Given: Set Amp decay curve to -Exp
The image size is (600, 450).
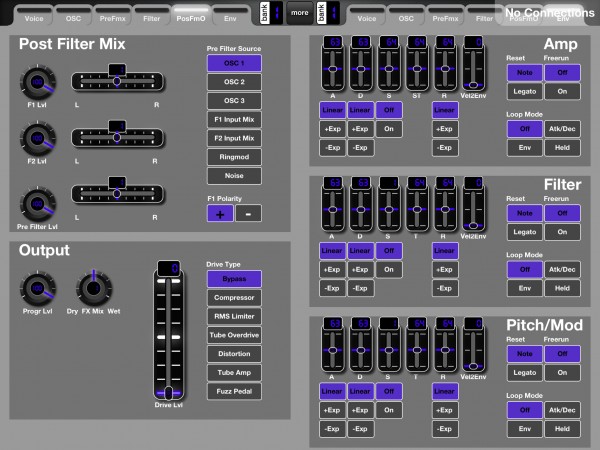Looking at the screenshot, I should [360, 148].
